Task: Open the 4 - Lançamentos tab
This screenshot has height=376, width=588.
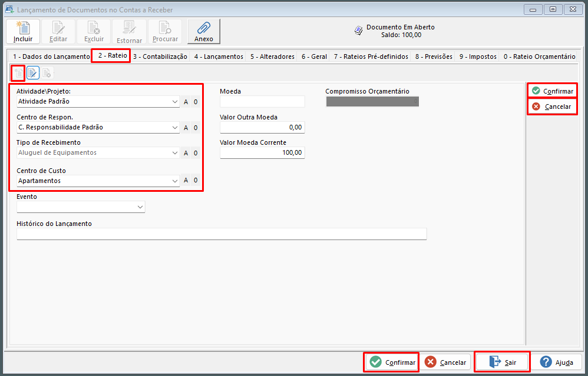Action: point(219,56)
